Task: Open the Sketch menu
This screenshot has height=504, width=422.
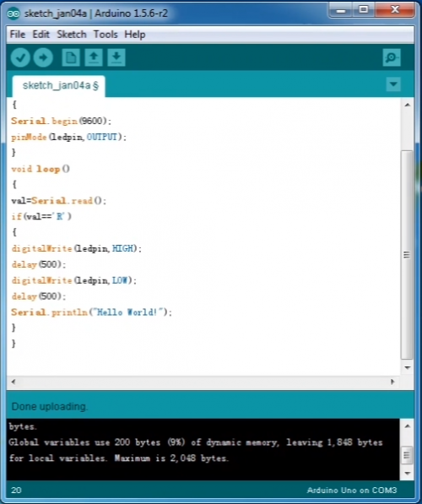Action: 72,35
